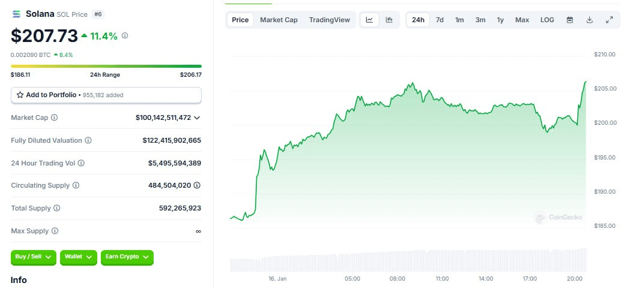Screen dimensions: 644x289
Task: Click the 0.002090 BTC value
Action: tap(31, 55)
